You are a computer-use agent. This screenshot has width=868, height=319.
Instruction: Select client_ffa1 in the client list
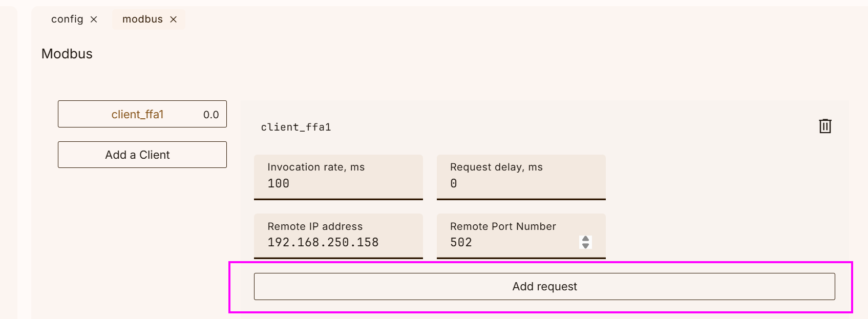[x=142, y=114]
